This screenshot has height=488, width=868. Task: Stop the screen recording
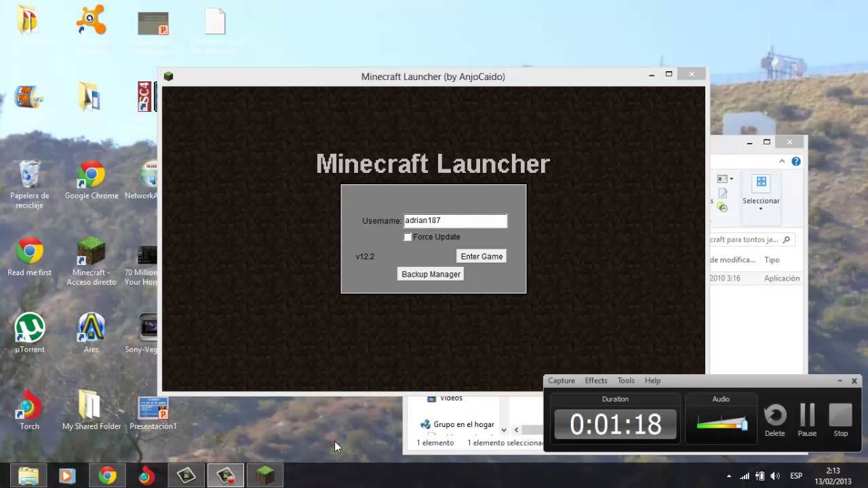[x=841, y=420]
